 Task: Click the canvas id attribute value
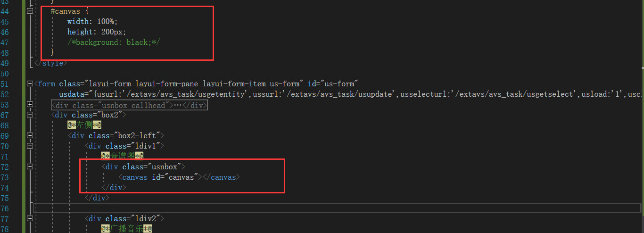tap(182, 177)
